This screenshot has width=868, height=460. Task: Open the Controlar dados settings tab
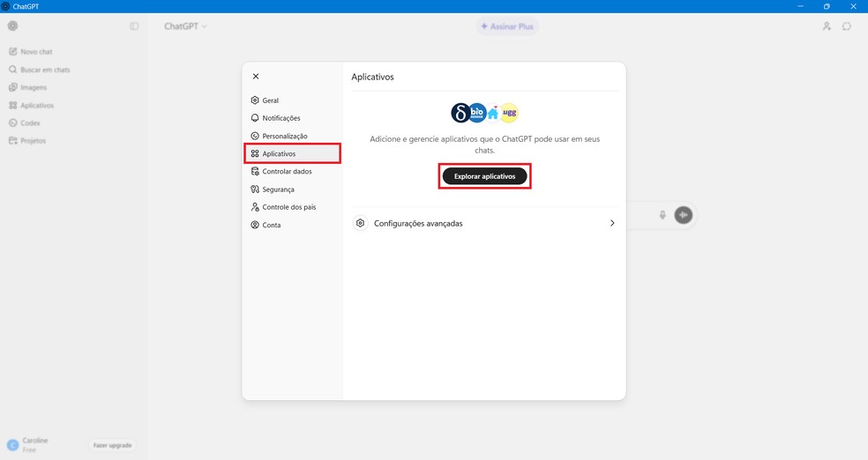coord(292,171)
